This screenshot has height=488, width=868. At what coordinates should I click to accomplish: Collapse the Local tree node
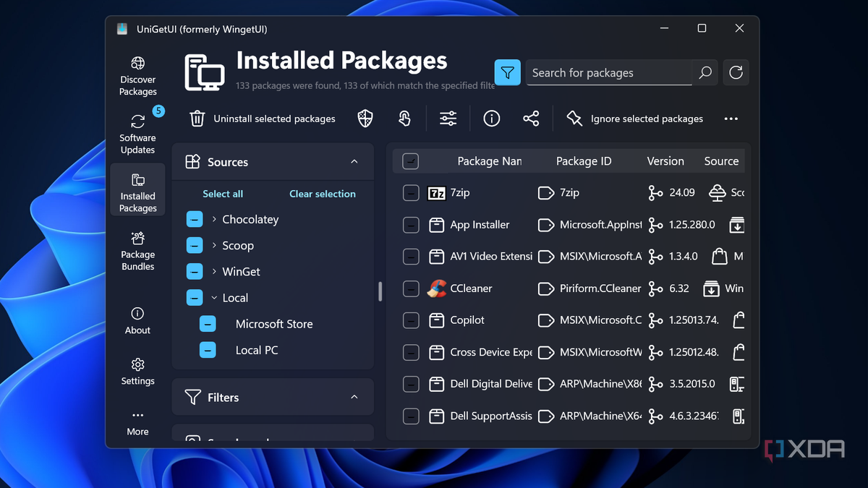pos(215,297)
